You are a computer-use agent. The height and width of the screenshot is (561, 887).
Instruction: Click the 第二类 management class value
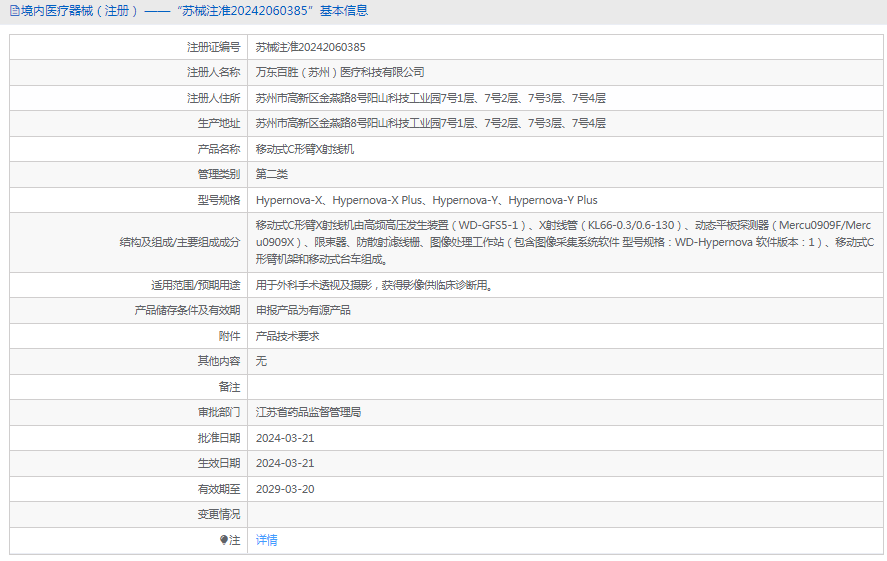[272, 174]
